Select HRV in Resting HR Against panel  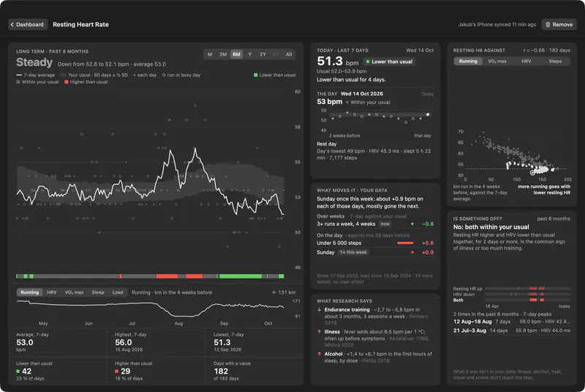(526, 61)
